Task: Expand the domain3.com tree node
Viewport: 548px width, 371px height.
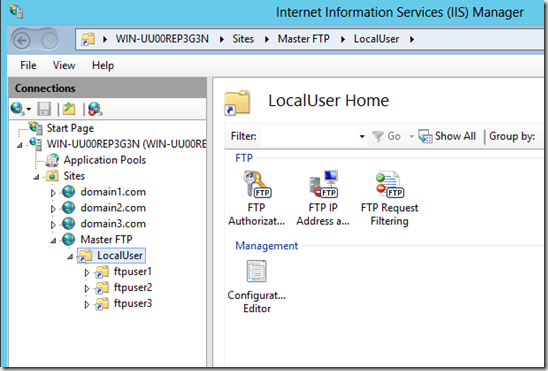Action: coord(53,225)
